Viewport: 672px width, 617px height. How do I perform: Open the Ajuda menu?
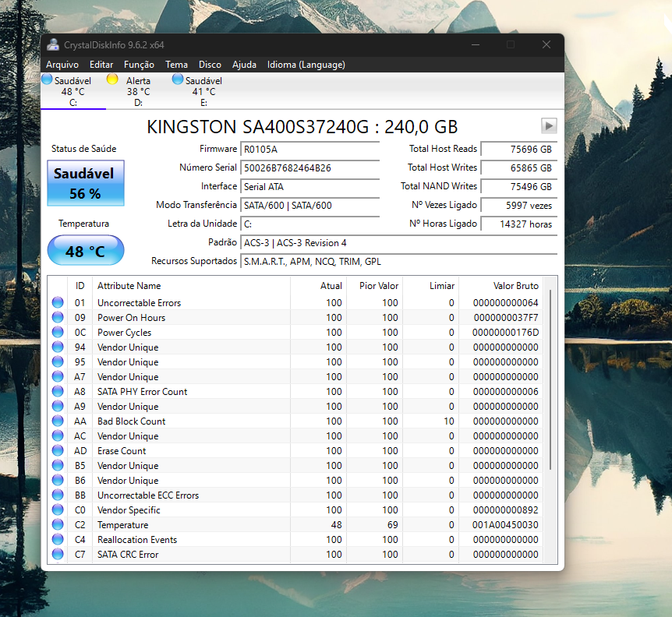[244, 65]
